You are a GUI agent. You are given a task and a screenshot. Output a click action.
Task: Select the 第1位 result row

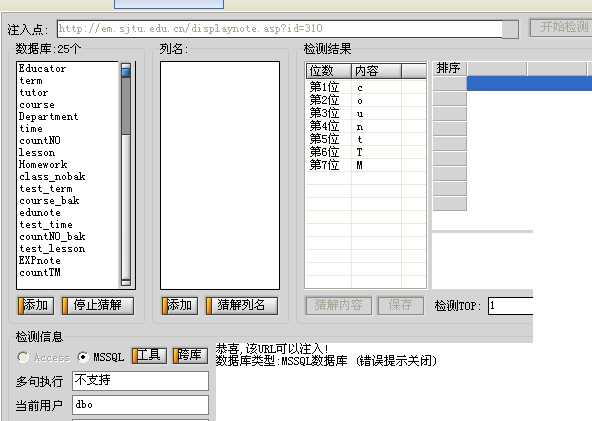(365, 88)
